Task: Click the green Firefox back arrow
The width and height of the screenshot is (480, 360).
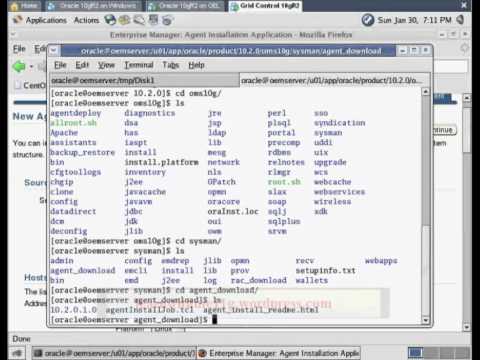Action: point(19,66)
